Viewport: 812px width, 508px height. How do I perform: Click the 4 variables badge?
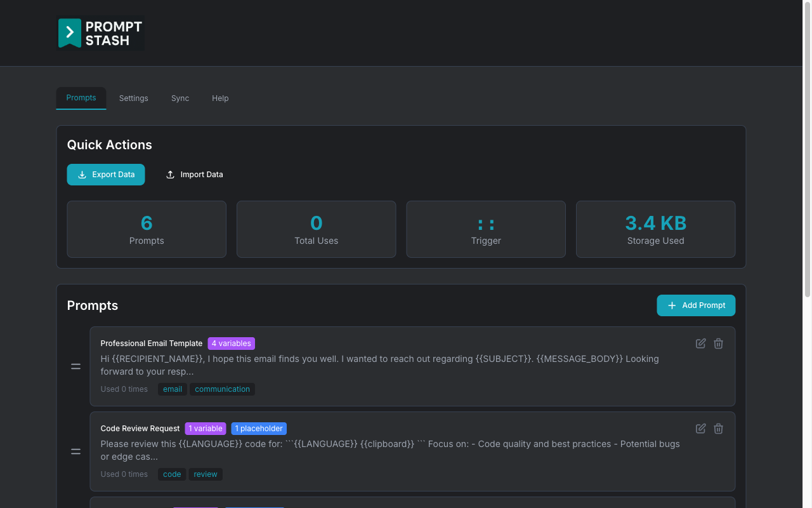coord(231,344)
